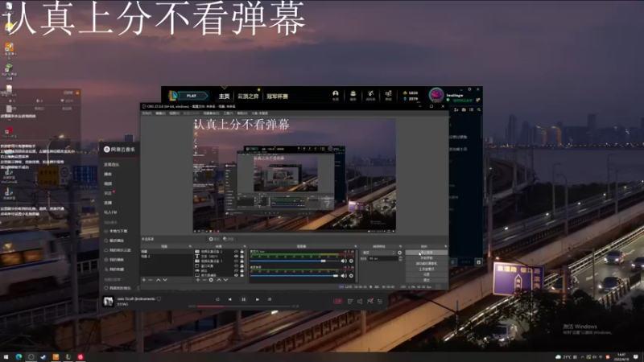
Task: Open second audio track settings gear in mixer
Action: 351,276
